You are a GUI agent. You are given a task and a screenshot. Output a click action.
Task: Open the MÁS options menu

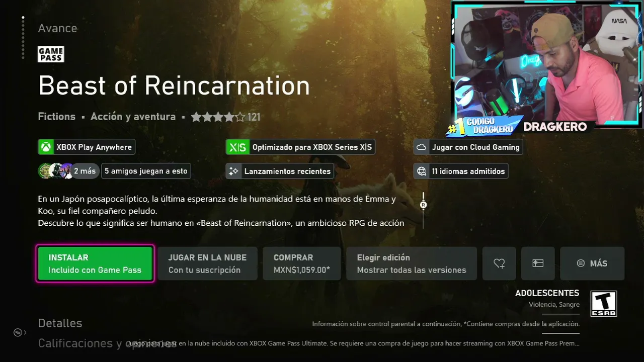[x=592, y=263]
